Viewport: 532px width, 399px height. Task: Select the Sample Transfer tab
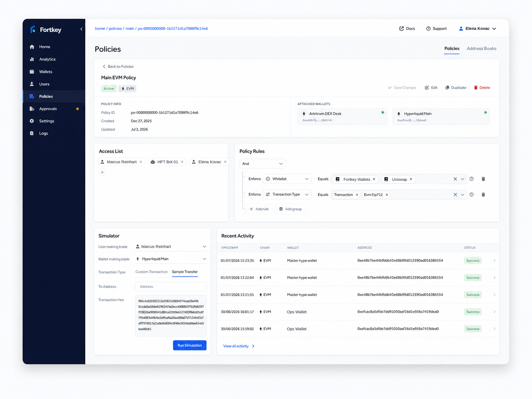click(x=185, y=272)
